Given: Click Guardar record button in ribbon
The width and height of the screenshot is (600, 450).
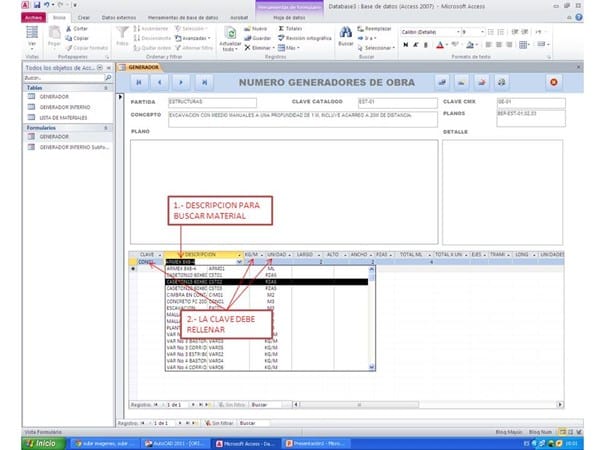Looking at the screenshot, I should [258, 38].
